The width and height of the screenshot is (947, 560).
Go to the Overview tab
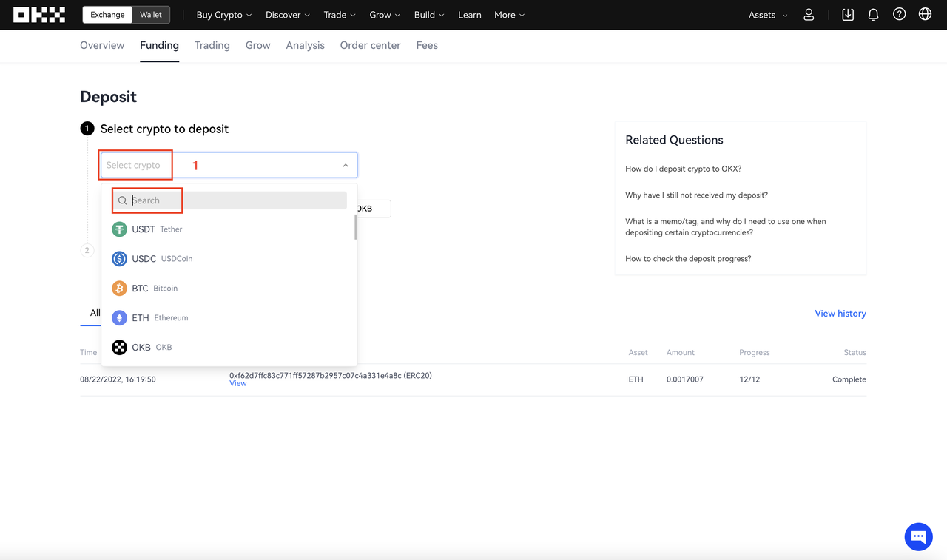pos(102,45)
